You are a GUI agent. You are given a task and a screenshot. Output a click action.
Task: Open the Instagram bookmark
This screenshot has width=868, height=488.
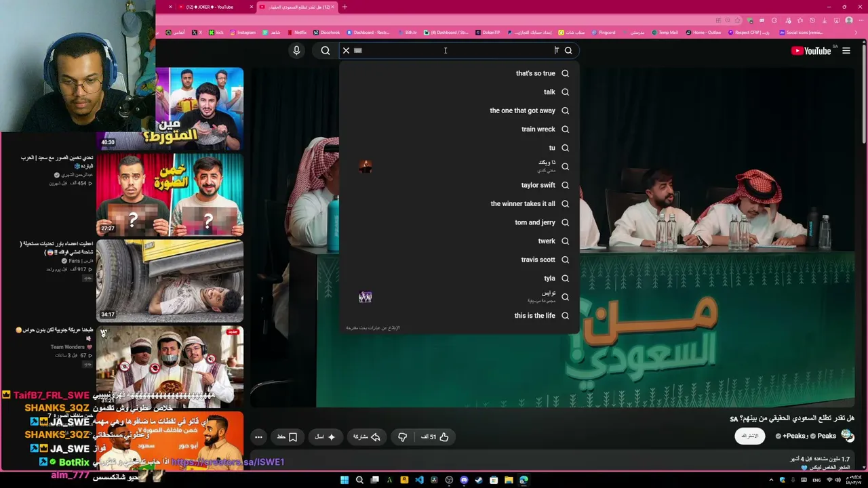(x=243, y=33)
